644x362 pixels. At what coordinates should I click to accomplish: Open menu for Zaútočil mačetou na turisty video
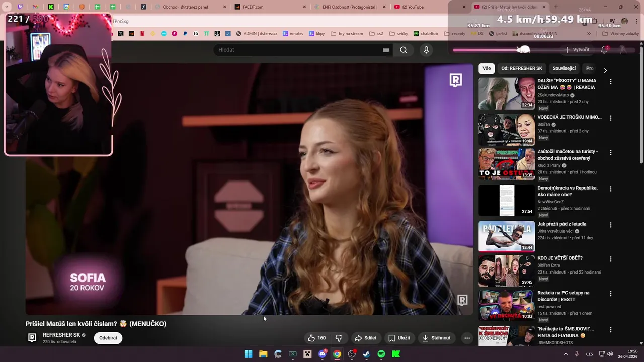[x=611, y=152]
